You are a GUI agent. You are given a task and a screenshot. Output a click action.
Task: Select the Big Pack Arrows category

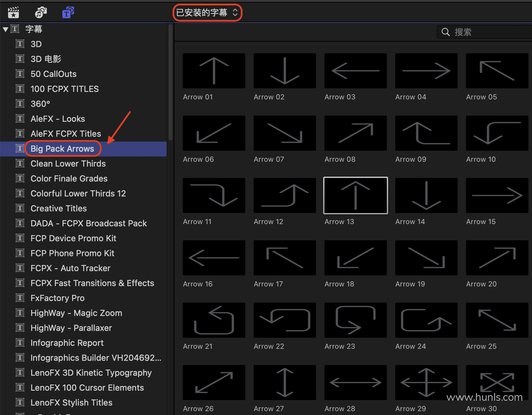tap(62, 149)
